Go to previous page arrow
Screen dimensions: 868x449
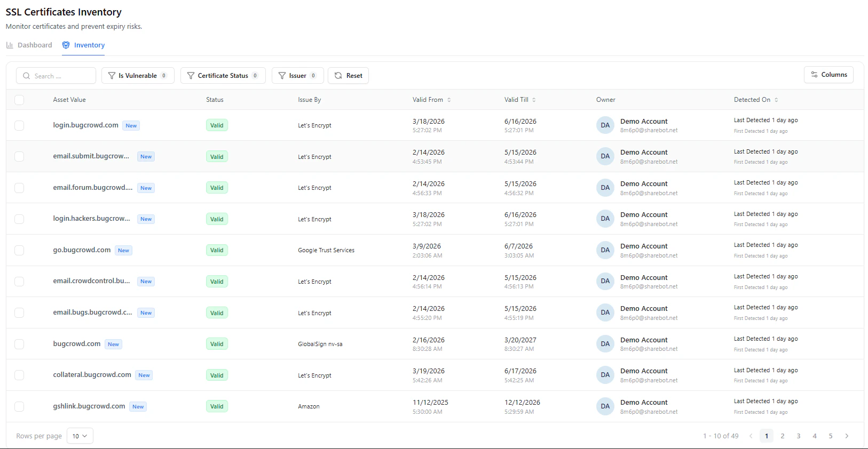(x=751, y=436)
